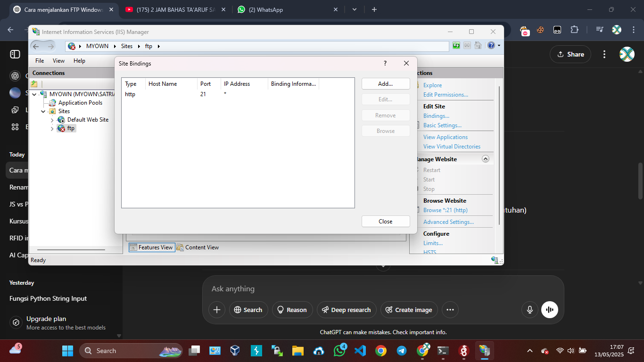Screen dimensions: 644x362
Task: Click View Applications link
Action: (x=446, y=137)
